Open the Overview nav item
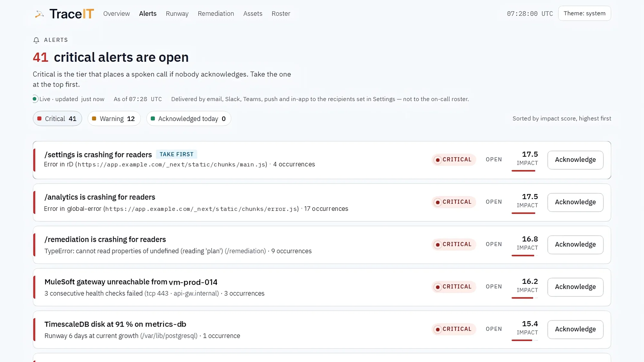Screen dimensions: 644x362 pos(117,14)
